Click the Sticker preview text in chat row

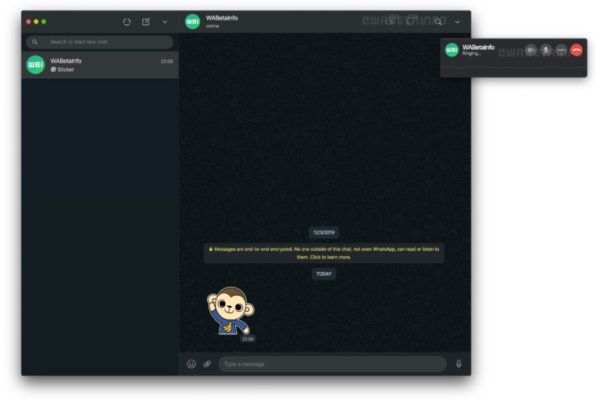(66, 70)
